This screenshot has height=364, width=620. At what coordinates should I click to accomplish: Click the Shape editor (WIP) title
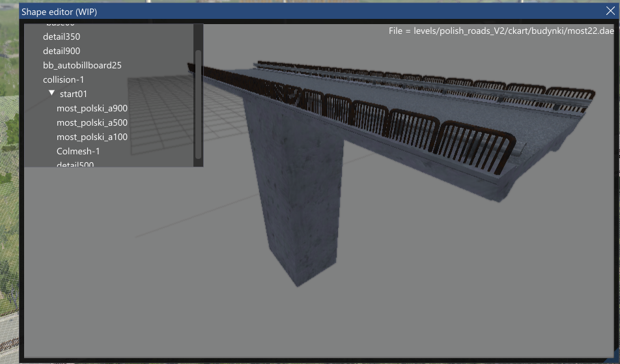pyautogui.click(x=59, y=12)
